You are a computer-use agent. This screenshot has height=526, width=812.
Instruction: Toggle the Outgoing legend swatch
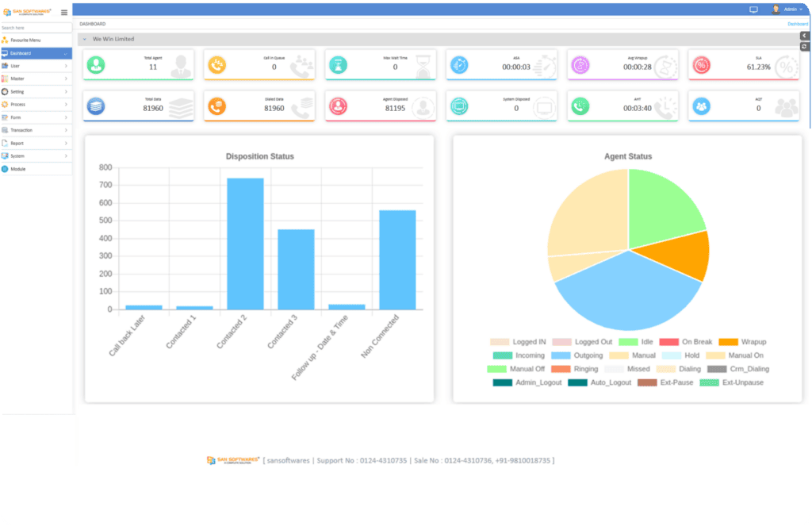[x=561, y=355]
